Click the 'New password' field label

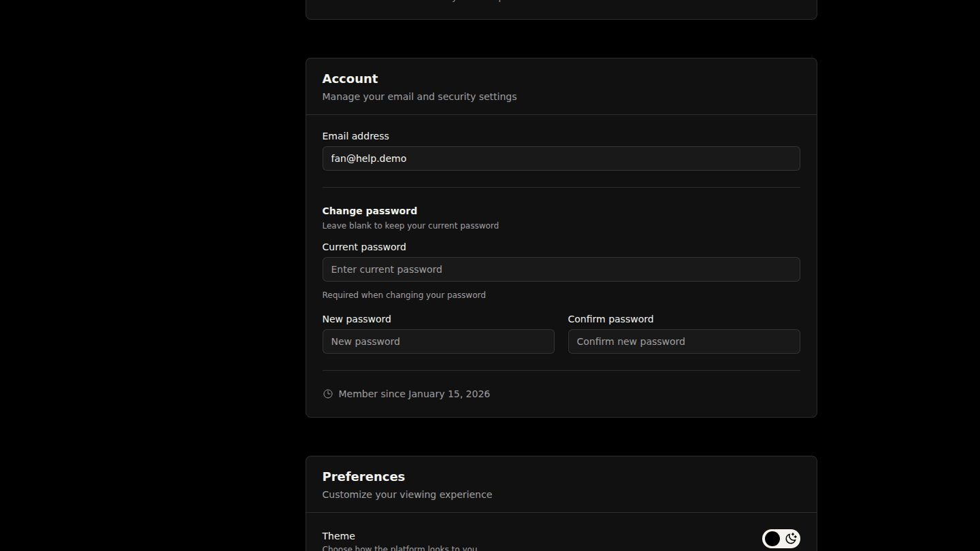(x=357, y=319)
